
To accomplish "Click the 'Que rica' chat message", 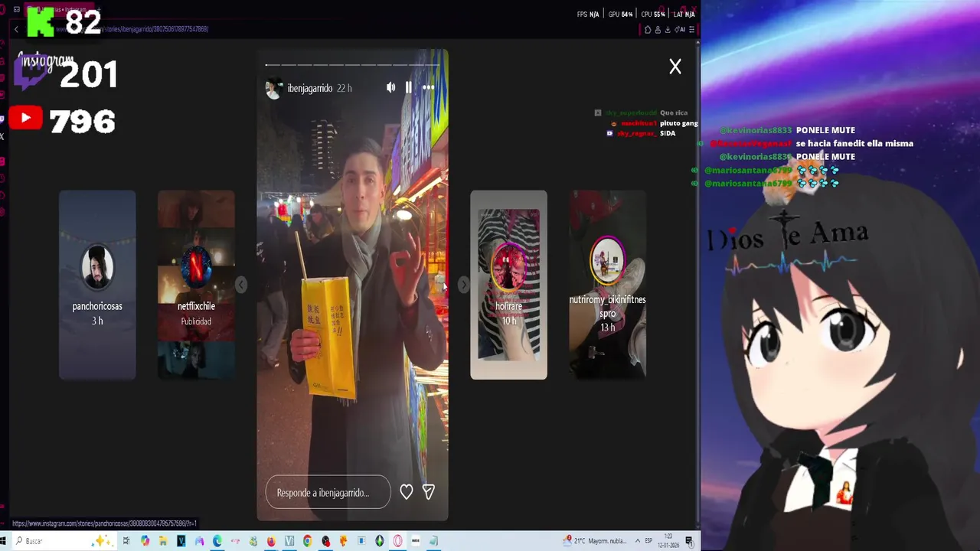I will coord(674,112).
